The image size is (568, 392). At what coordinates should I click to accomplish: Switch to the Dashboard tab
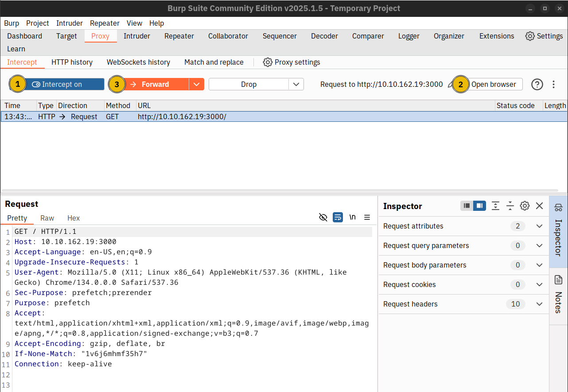25,36
